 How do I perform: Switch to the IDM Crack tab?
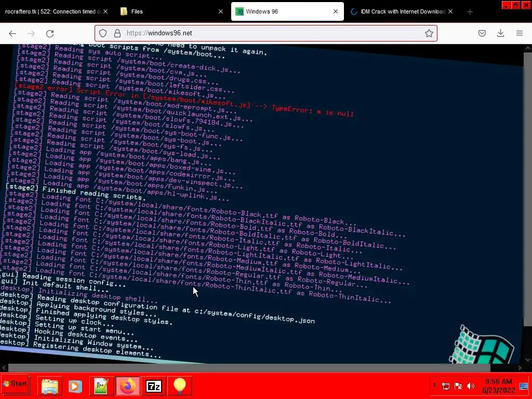pyautogui.click(x=403, y=11)
